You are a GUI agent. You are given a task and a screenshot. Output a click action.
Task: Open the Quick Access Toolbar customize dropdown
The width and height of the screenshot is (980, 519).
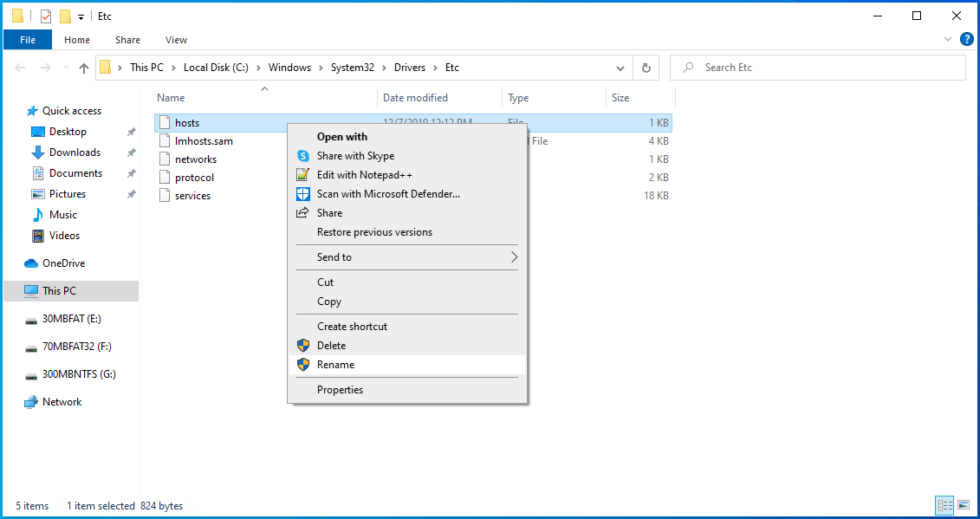point(81,16)
